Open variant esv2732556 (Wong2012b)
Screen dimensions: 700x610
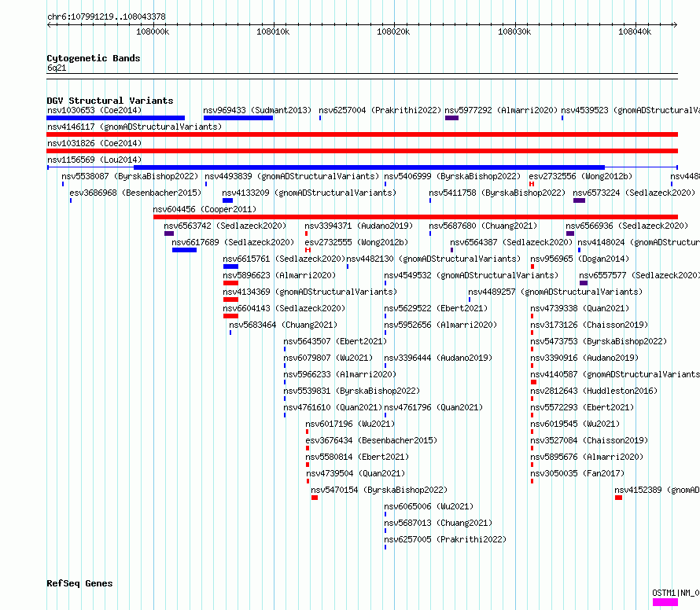[580, 176]
